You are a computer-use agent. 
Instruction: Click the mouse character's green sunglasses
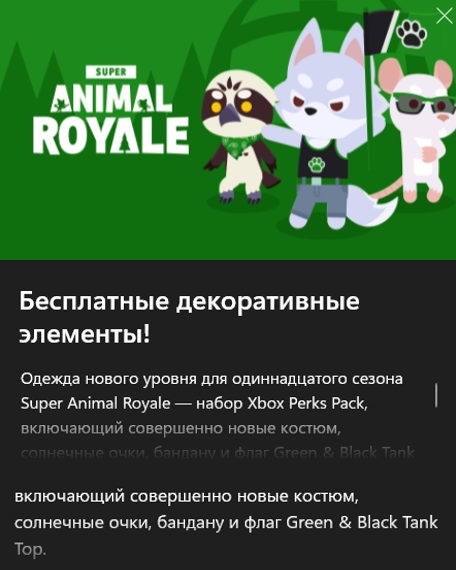click(x=424, y=103)
